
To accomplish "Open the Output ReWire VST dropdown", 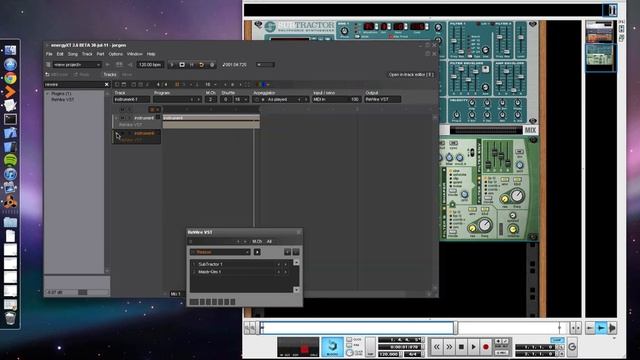I will click(x=382, y=99).
